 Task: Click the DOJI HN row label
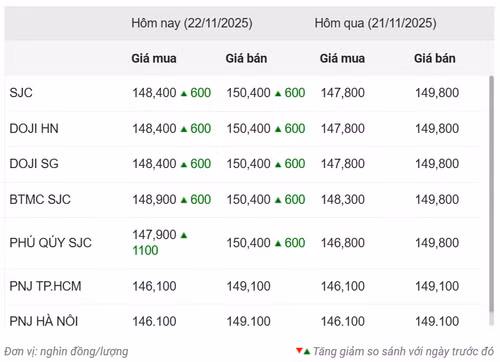coord(34,128)
